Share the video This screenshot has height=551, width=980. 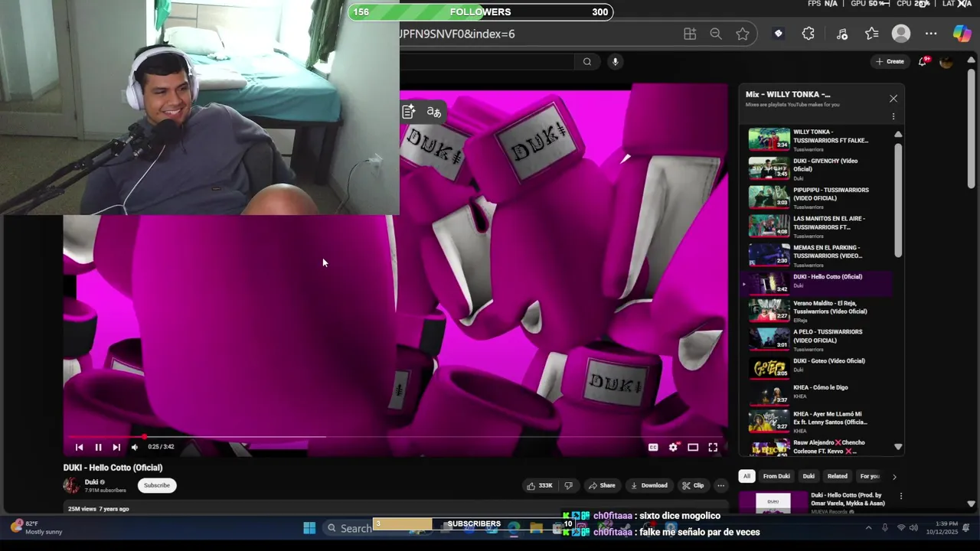pyautogui.click(x=602, y=485)
